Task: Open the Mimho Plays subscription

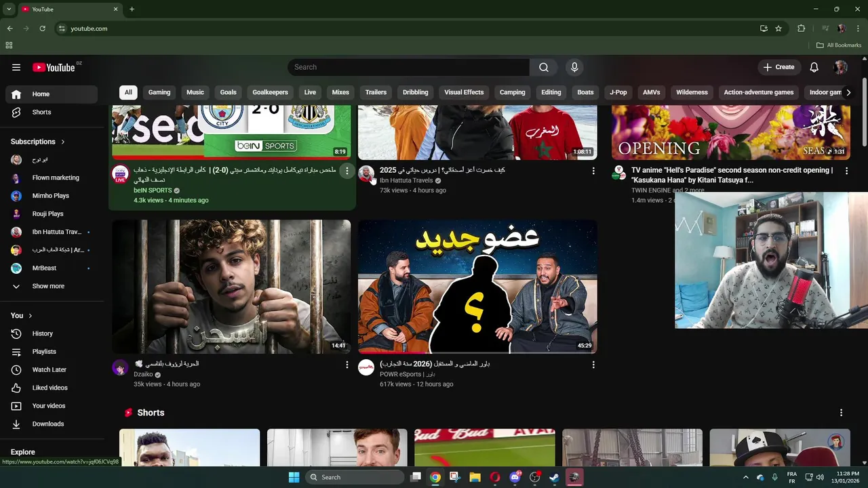Action: [50, 196]
